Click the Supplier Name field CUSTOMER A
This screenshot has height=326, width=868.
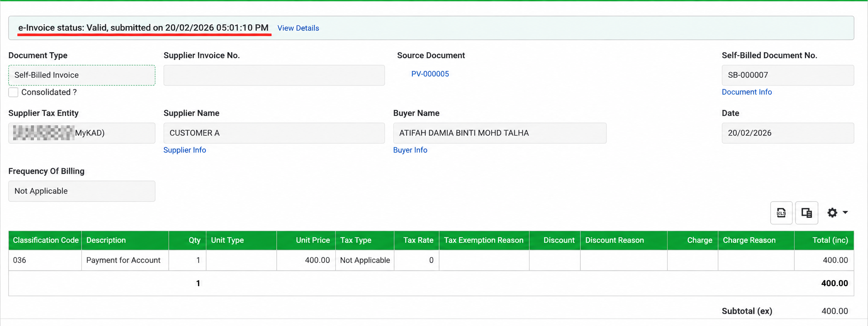click(x=274, y=133)
